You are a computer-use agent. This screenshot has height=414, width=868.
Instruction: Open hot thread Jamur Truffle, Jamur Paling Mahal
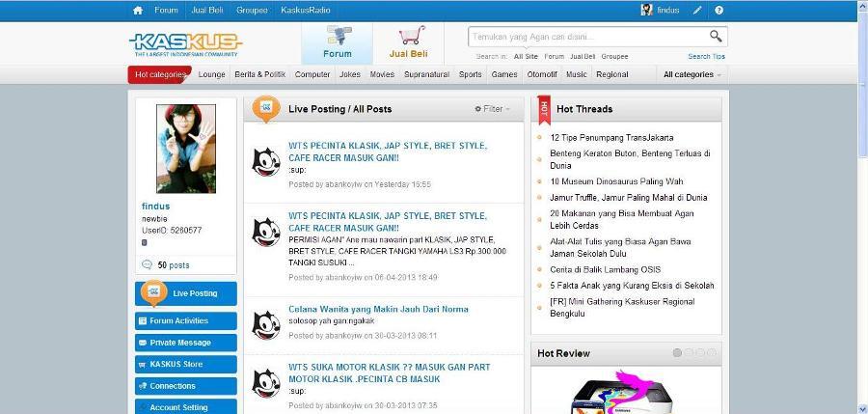pos(628,197)
